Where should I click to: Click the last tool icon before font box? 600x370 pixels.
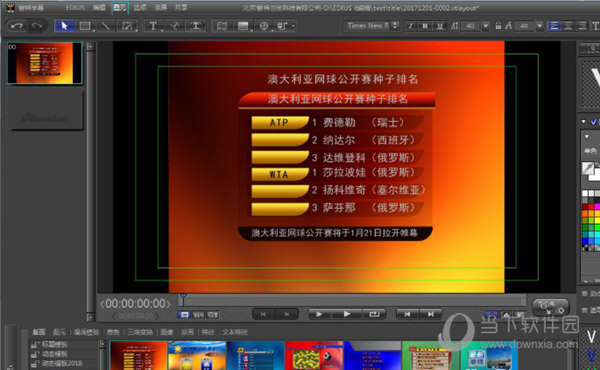tap(284, 26)
